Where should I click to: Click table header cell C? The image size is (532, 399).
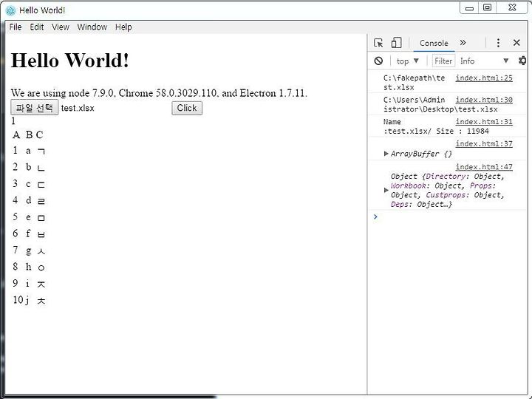tap(40, 135)
